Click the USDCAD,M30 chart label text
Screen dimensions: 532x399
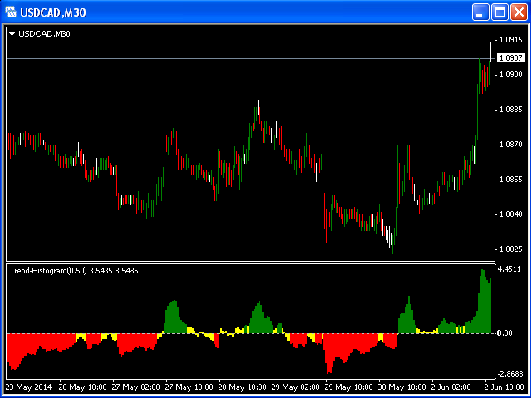tap(44, 33)
